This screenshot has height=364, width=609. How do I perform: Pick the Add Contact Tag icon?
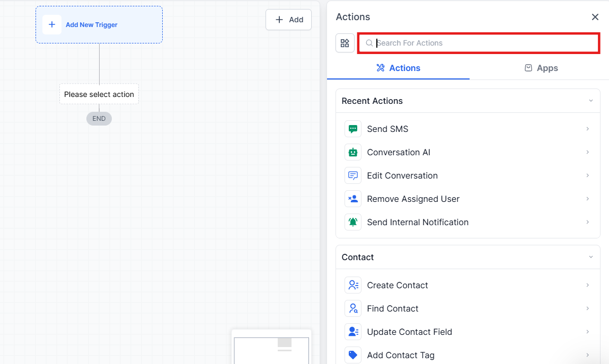point(352,355)
